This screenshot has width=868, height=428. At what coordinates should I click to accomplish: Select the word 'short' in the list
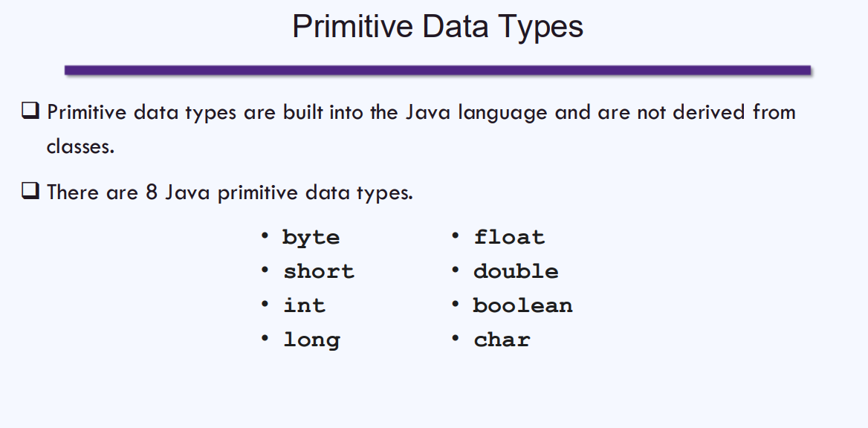point(319,272)
